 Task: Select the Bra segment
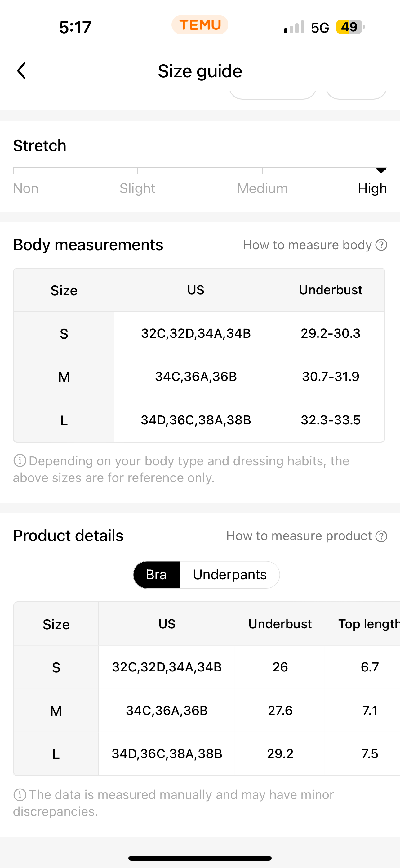pyautogui.click(x=157, y=575)
